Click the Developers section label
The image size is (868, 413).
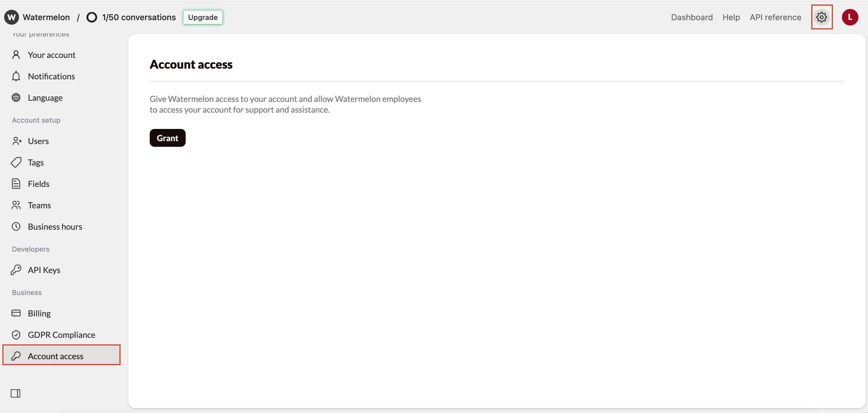(31, 249)
